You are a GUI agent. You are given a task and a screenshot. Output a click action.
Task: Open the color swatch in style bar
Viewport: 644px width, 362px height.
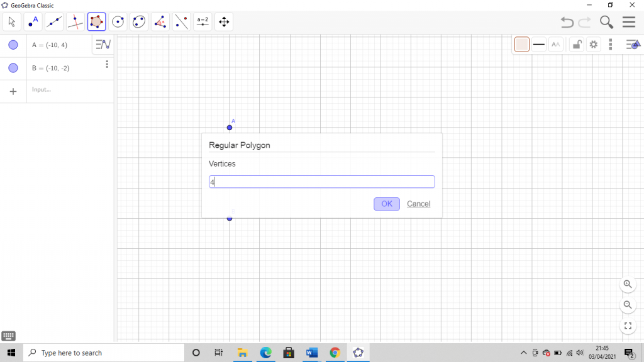coord(521,45)
